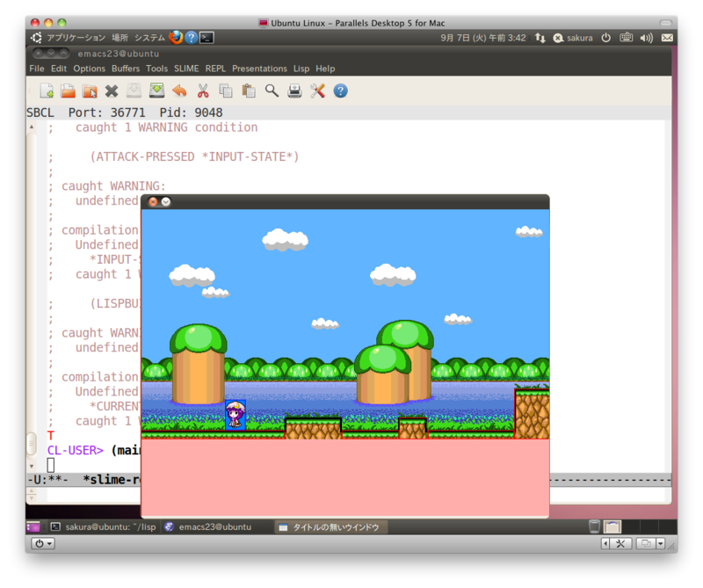Open the Emacs Help menu
The width and height of the screenshot is (703, 588).
tap(325, 69)
